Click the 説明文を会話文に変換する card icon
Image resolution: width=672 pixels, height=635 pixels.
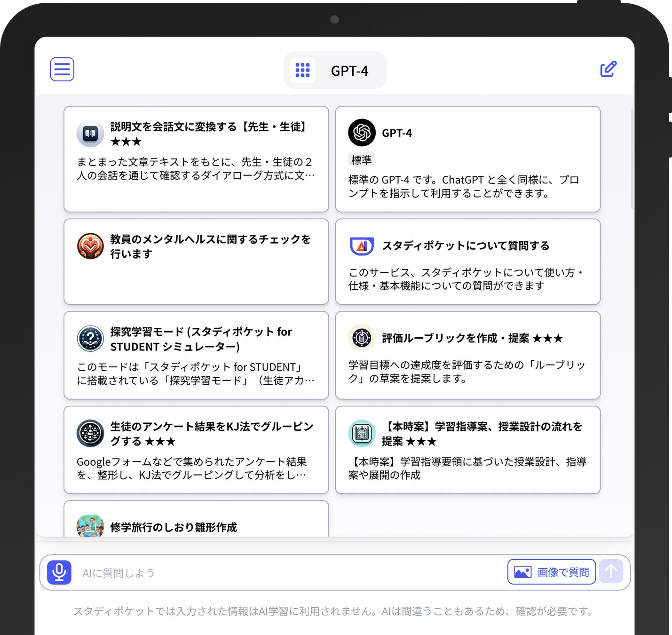[90, 134]
